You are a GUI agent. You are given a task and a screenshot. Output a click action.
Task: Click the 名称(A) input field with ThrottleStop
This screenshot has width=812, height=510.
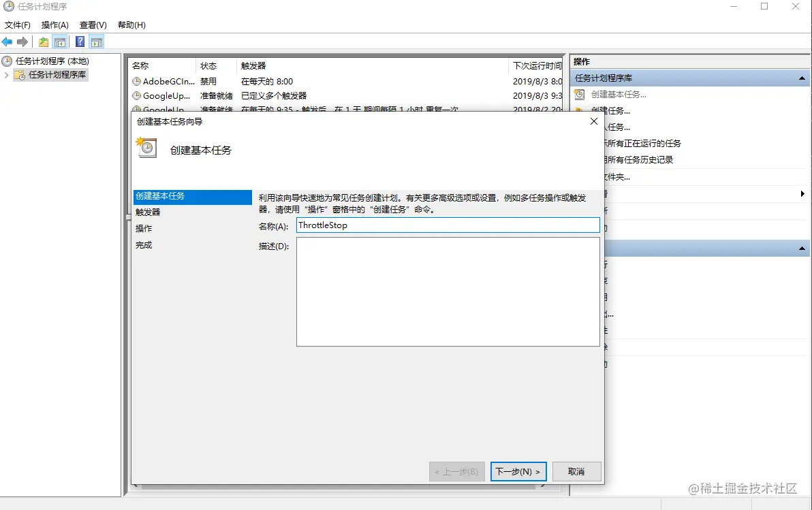coord(448,225)
